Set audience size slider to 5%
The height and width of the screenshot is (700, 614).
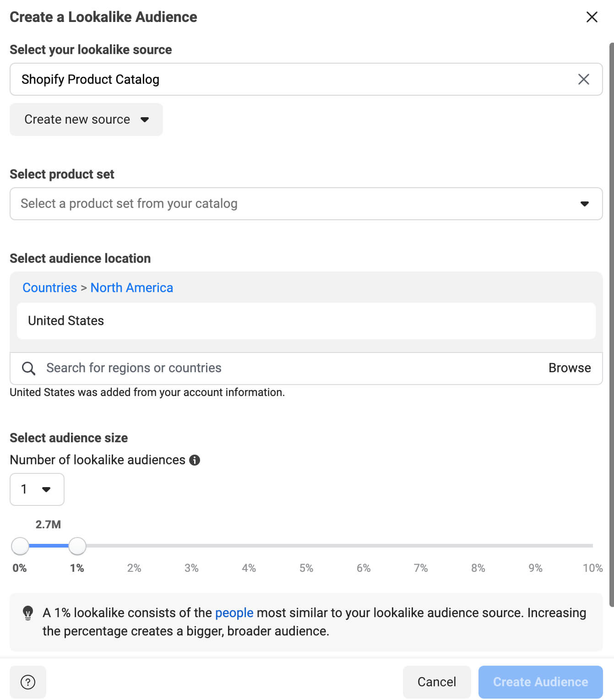point(306,546)
